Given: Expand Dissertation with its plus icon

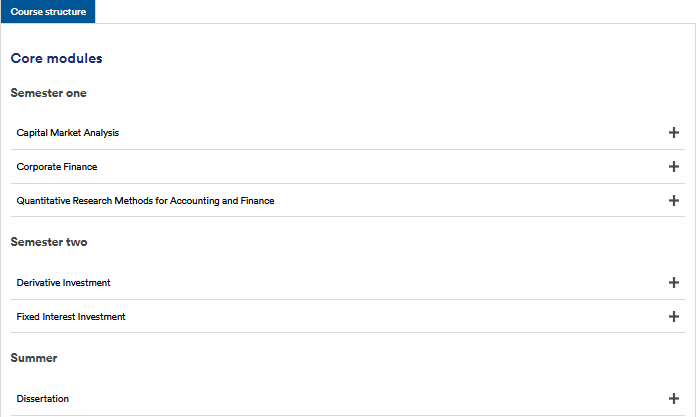Looking at the screenshot, I should click(x=673, y=398).
